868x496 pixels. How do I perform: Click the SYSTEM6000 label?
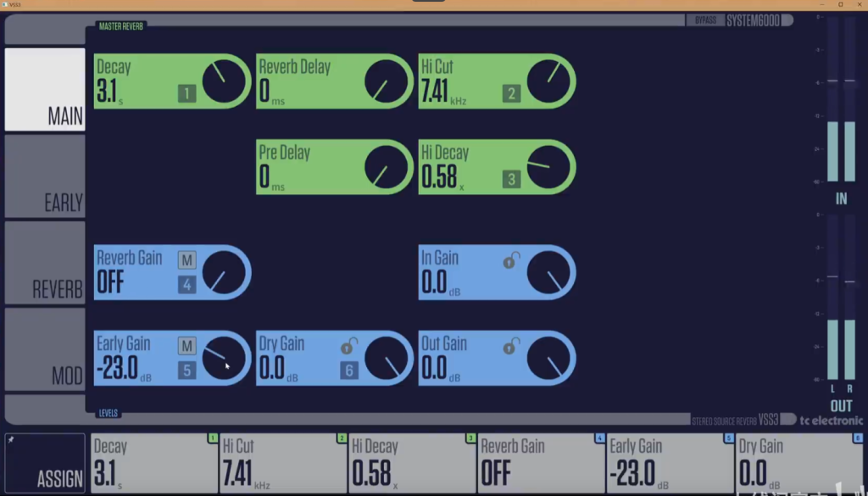click(x=753, y=20)
